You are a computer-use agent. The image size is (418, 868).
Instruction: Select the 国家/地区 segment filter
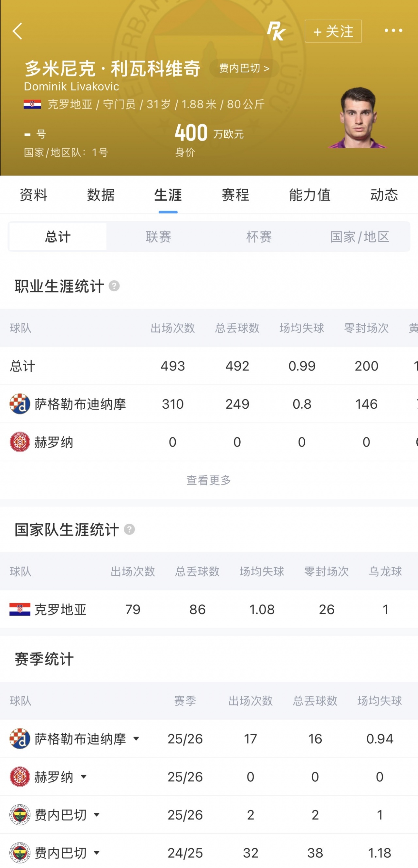[x=360, y=237]
